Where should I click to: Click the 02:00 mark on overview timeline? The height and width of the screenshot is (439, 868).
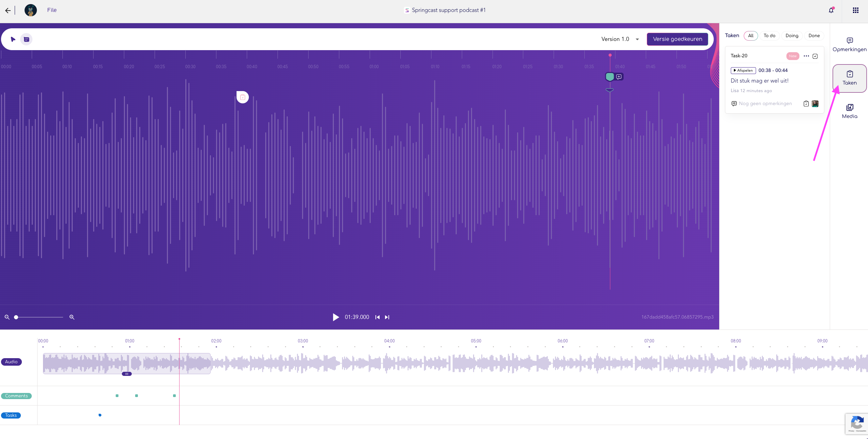pyautogui.click(x=216, y=341)
